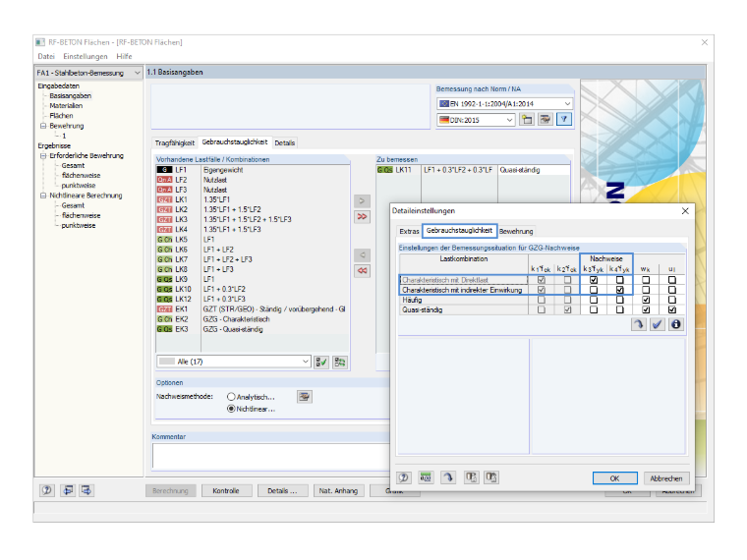Click the units and decimals icon in the Detaileinstellungen dialog
The height and width of the screenshot is (560, 747).
pyautogui.click(x=426, y=477)
